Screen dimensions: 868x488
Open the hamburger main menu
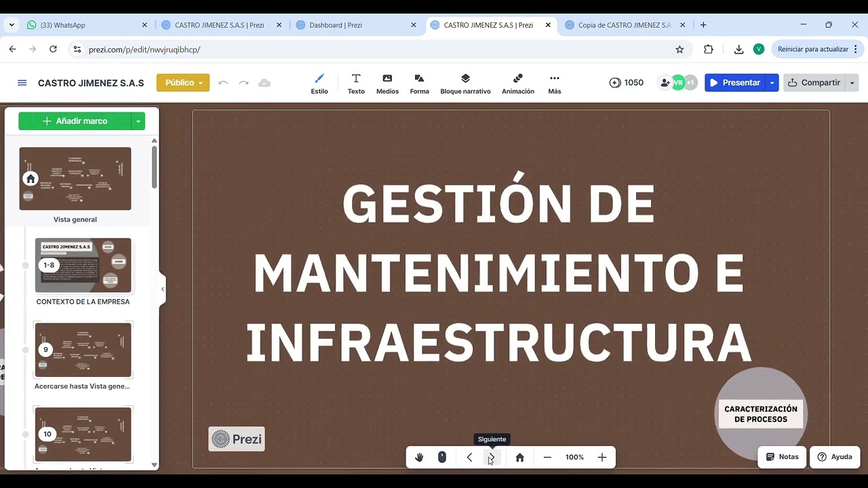pos(22,83)
